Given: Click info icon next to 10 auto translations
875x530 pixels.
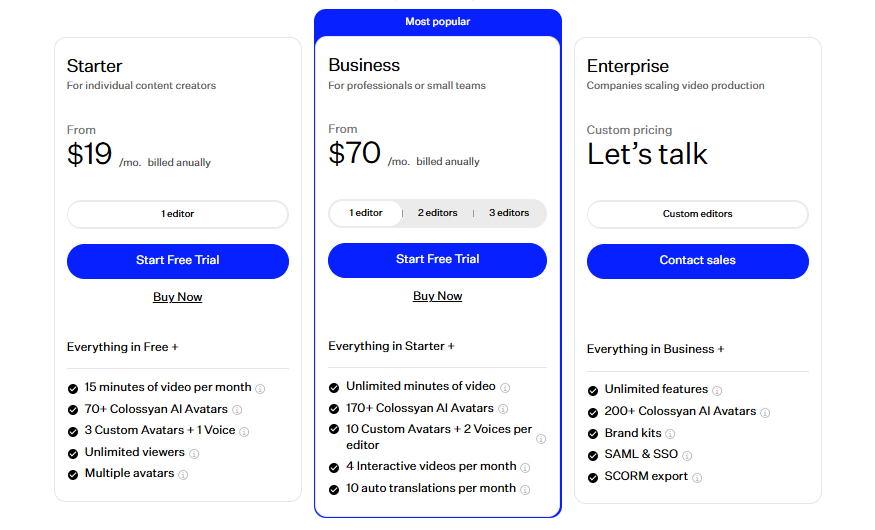Looking at the screenshot, I should point(525,490).
